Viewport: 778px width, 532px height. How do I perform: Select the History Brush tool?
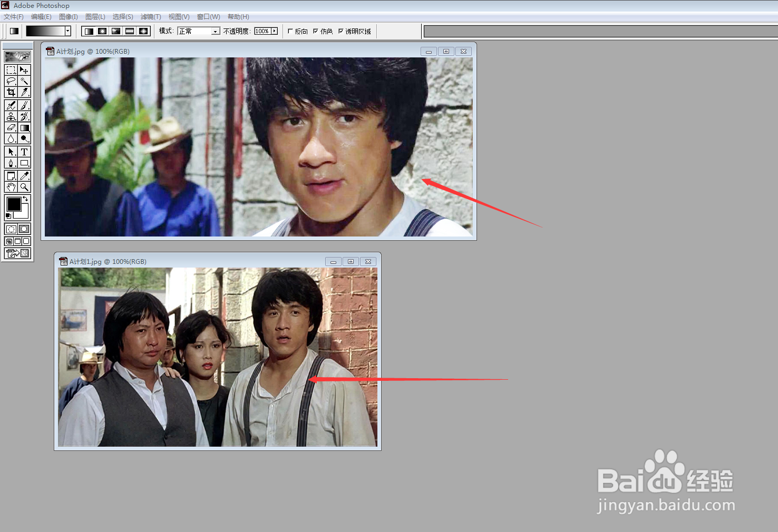coord(24,116)
